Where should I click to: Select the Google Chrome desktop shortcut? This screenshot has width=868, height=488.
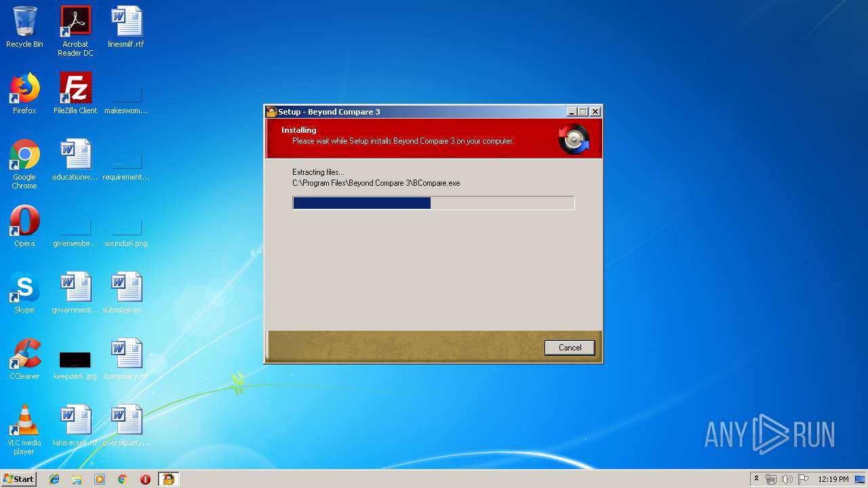(x=24, y=164)
